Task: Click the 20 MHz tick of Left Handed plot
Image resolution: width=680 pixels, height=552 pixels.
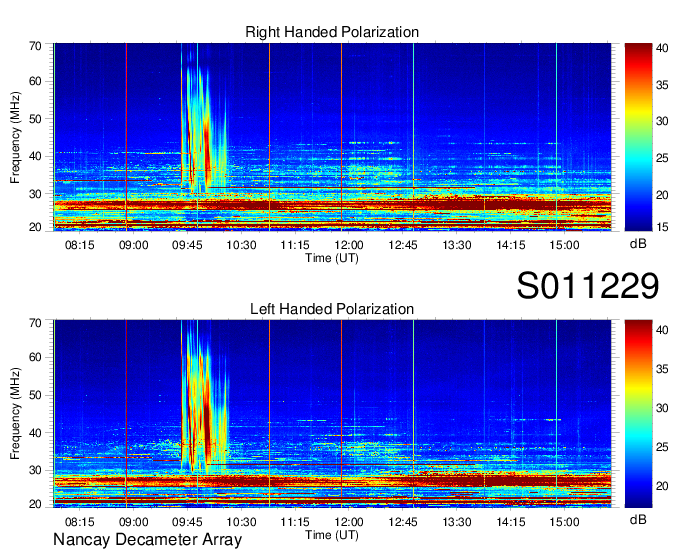Action: [x=36, y=505]
